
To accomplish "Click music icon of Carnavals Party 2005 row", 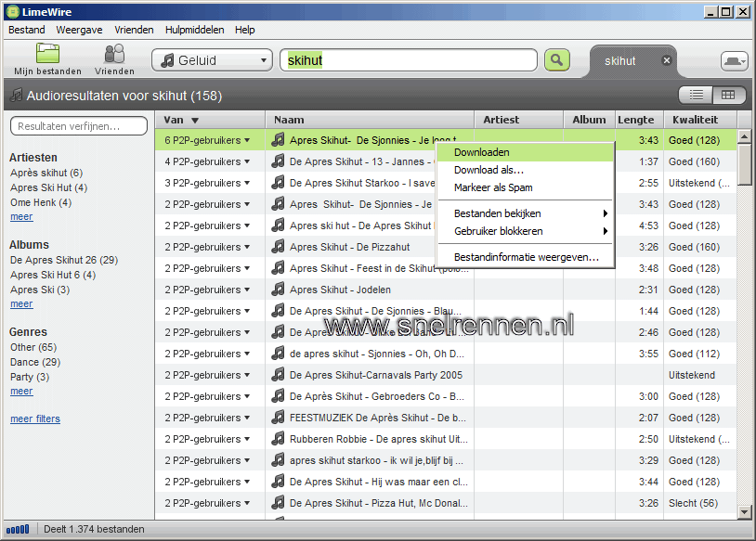I will pyautogui.click(x=278, y=374).
